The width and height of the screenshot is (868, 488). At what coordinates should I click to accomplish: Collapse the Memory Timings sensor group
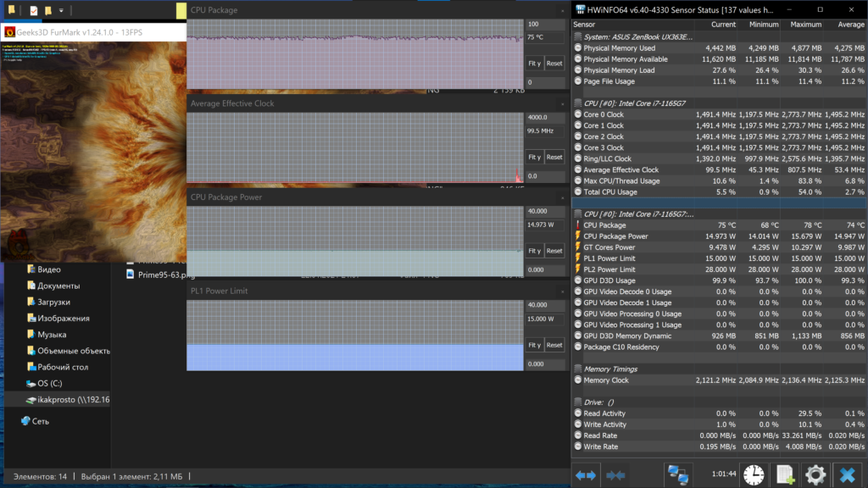(x=578, y=369)
